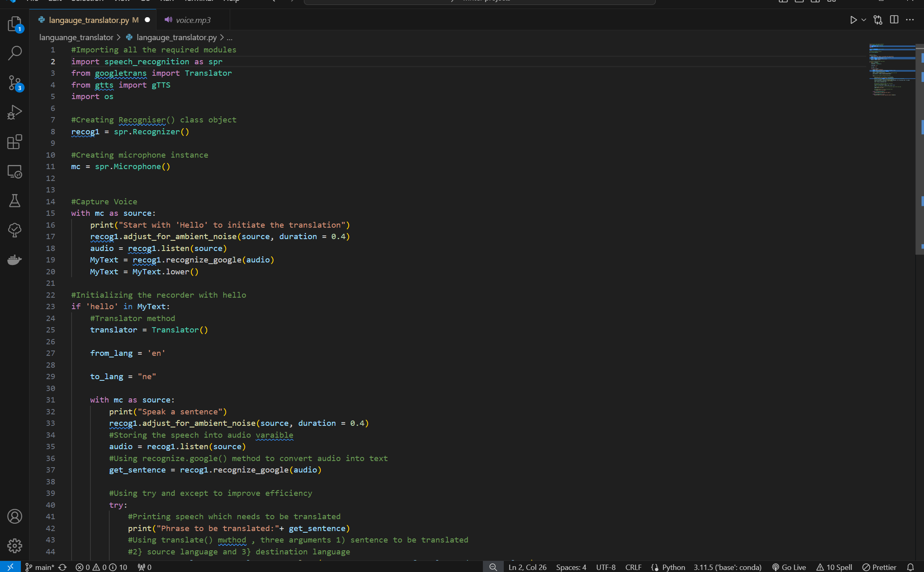The image size is (924, 572).
Task: Select interpreter 3.11.5 ('base': conda)
Action: 727,567
